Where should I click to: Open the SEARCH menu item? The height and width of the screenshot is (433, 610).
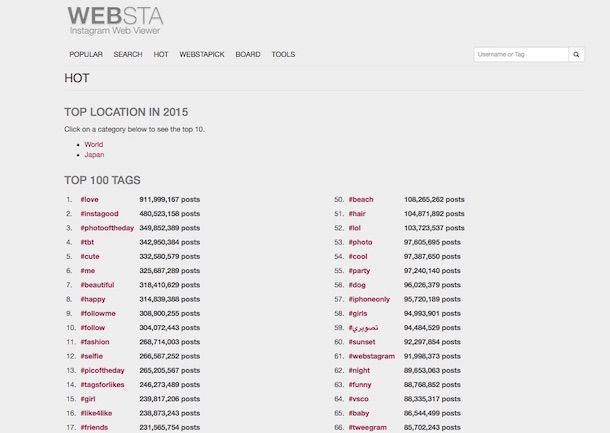pyautogui.click(x=128, y=54)
